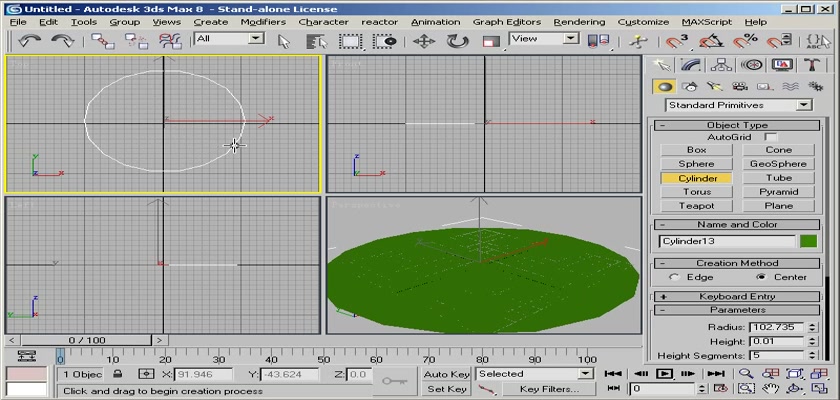Click the green object color swatch
840x400 pixels.
(808, 241)
